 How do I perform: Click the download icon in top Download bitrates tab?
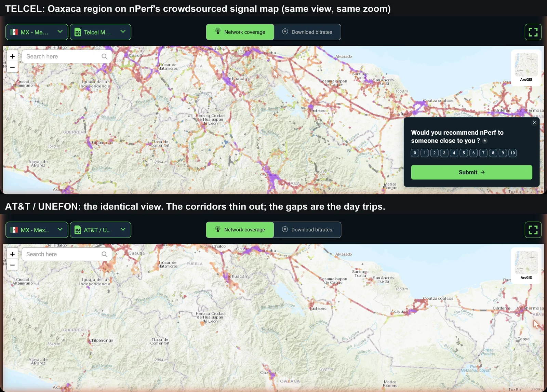[x=285, y=31]
